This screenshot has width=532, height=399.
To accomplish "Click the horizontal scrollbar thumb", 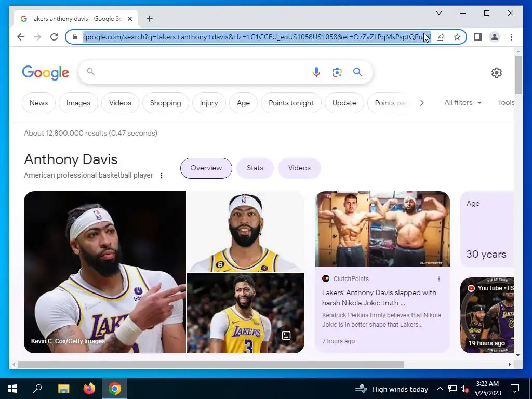I will tap(211, 364).
